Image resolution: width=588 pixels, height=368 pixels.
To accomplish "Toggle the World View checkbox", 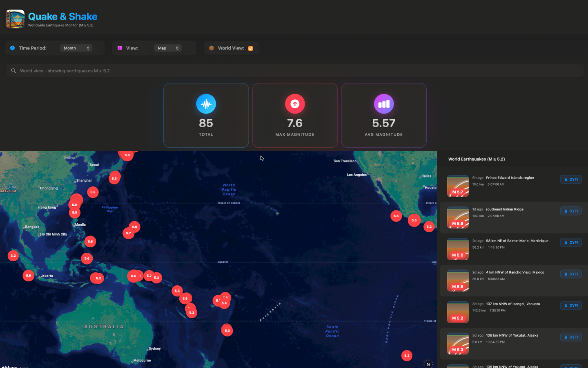I will [251, 48].
